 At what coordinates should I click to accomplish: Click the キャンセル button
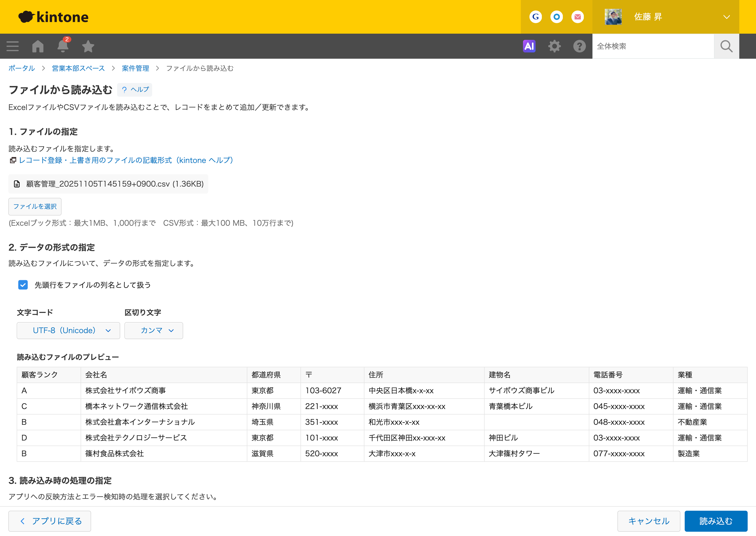tap(648, 521)
